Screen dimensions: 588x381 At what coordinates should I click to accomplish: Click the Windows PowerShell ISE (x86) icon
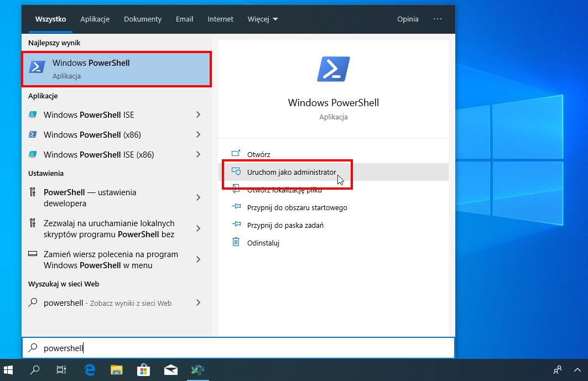[33, 154]
